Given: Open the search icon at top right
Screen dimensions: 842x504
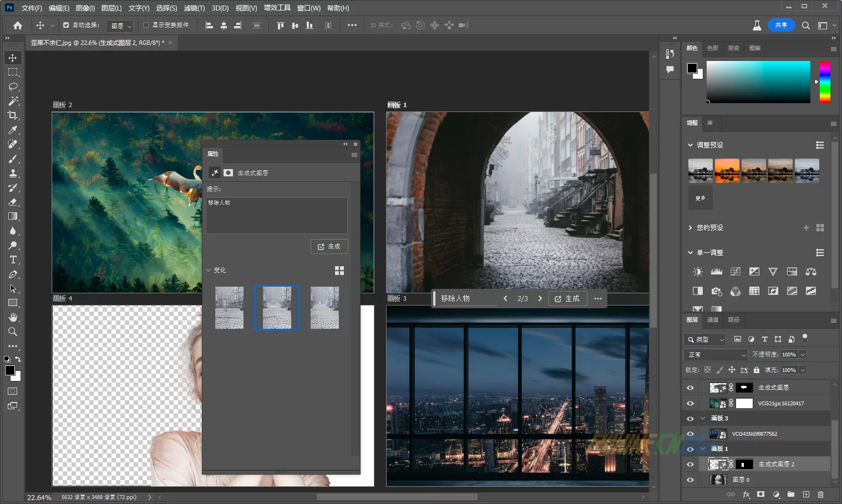Looking at the screenshot, I should pyautogui.click(x=806, y=26).
